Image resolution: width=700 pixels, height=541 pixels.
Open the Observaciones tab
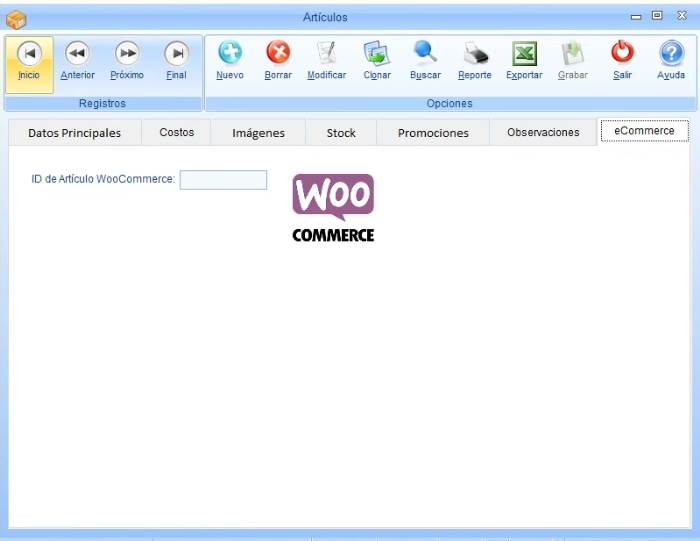[543, 133]
